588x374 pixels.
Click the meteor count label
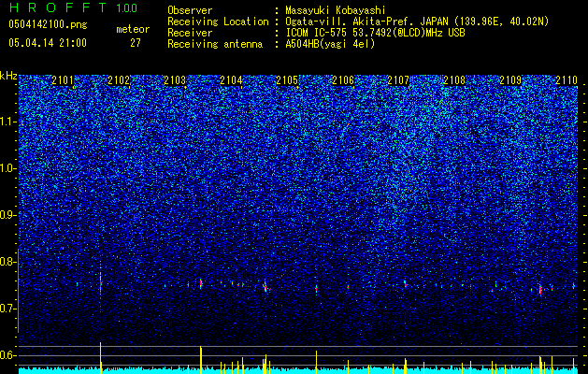133,29
